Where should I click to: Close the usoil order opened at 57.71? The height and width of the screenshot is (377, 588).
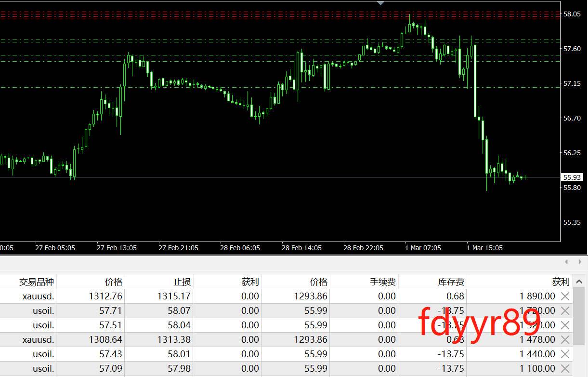(565, 310)
